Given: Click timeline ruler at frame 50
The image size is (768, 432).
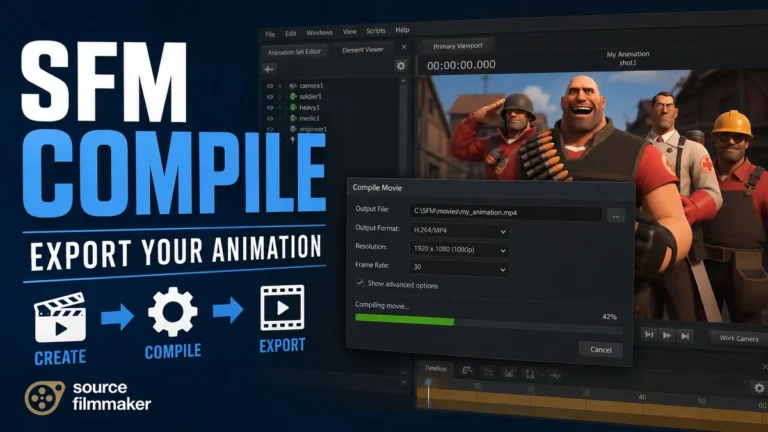Looking at the screenshot, I should [702, 401].
